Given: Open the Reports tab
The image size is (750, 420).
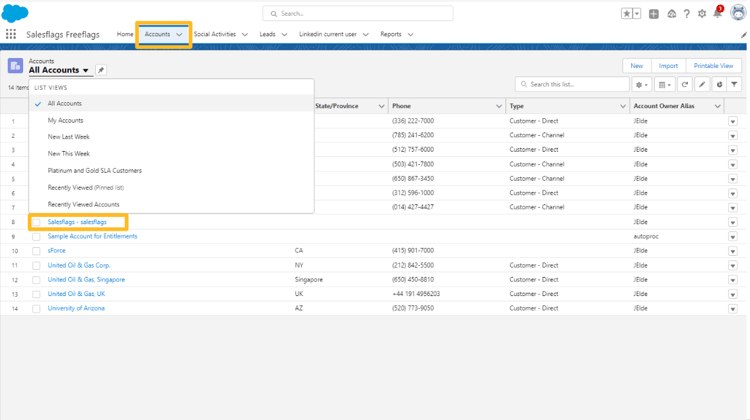Looking at the screenshot, I should (391, 34).
